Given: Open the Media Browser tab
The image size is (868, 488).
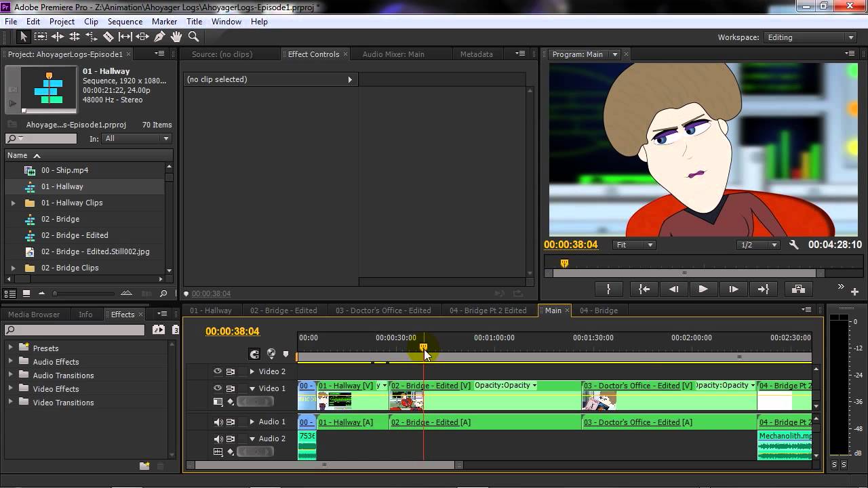Looking at the screenshot, I should pos(34,314).
